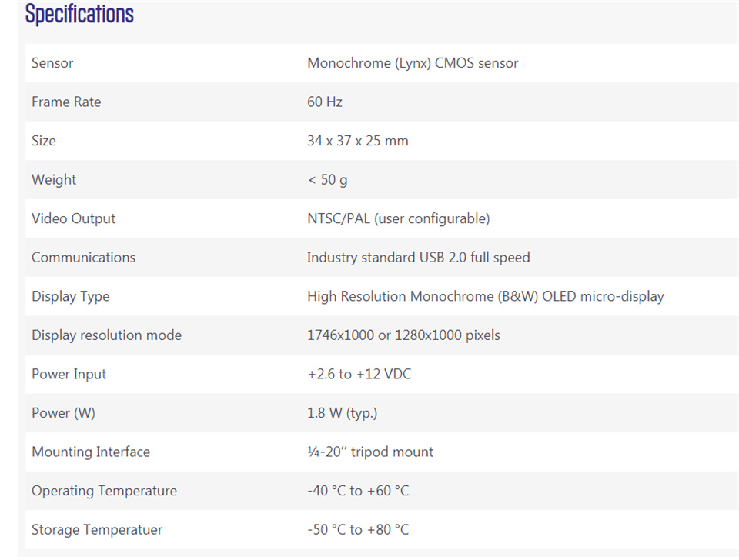Select the Sensor row label
The height and width of the screenshot is (560, 739).
[x=52, y=62]
